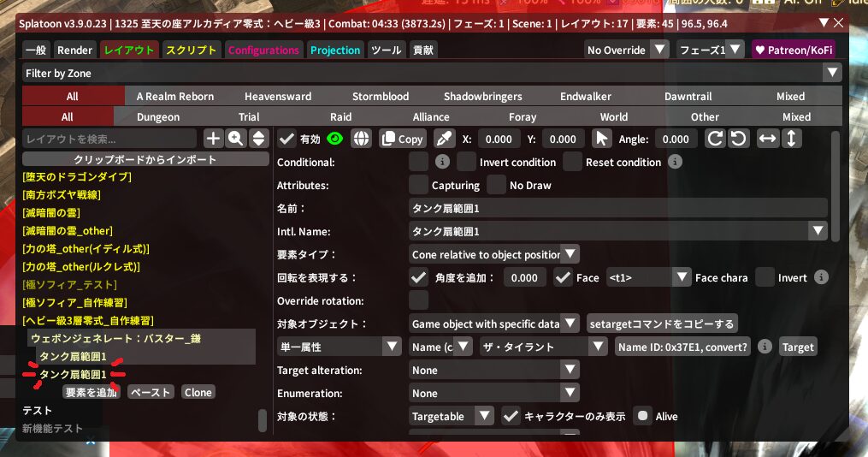Click the mouse cursor position picker icon

point(602,139)
